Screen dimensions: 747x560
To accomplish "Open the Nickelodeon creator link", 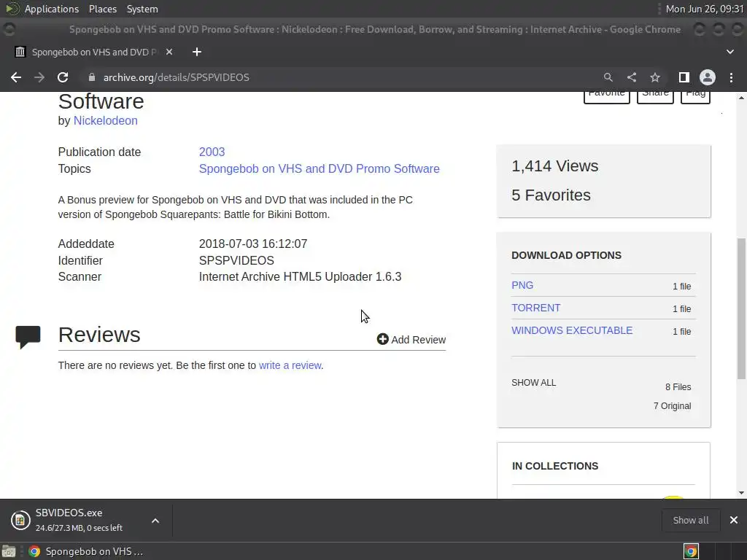I will coord(105,120).
